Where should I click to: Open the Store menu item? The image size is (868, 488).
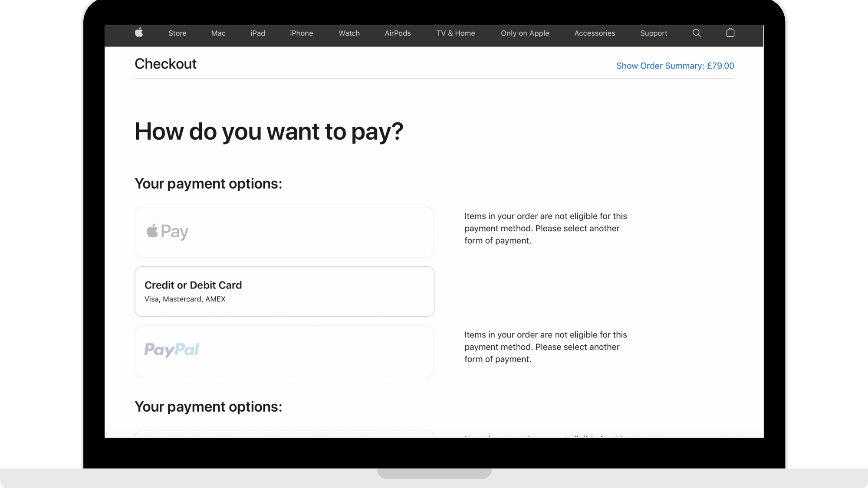(x=177, y=33)
